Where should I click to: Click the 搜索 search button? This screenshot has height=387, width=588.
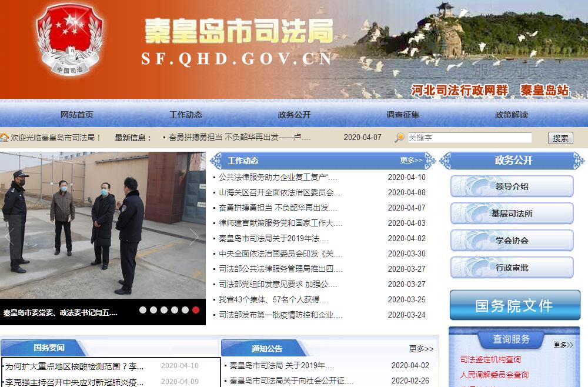(560, 138)
